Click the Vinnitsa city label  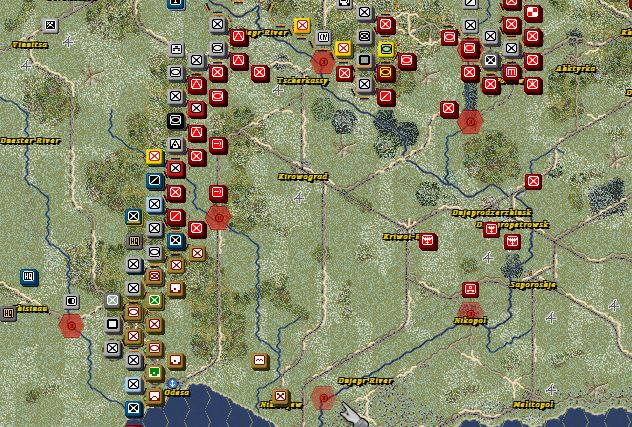click(30, 45)
